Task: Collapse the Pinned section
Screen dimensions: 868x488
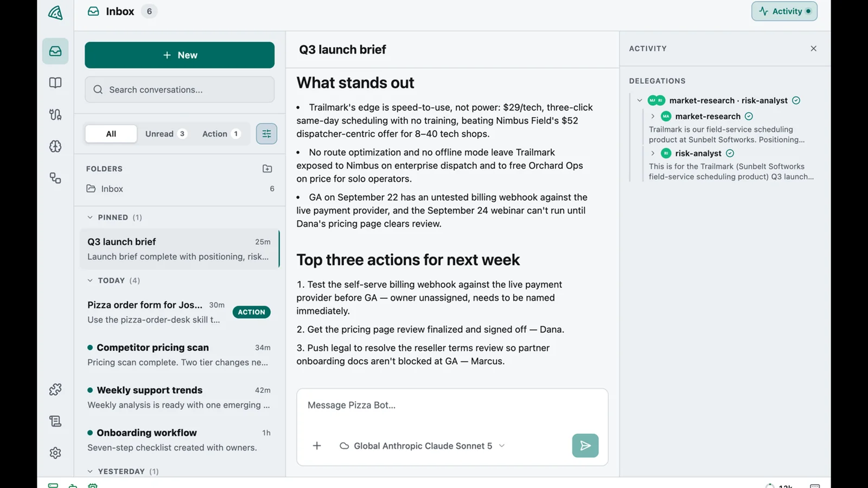Action: click(x=90, y=217)
